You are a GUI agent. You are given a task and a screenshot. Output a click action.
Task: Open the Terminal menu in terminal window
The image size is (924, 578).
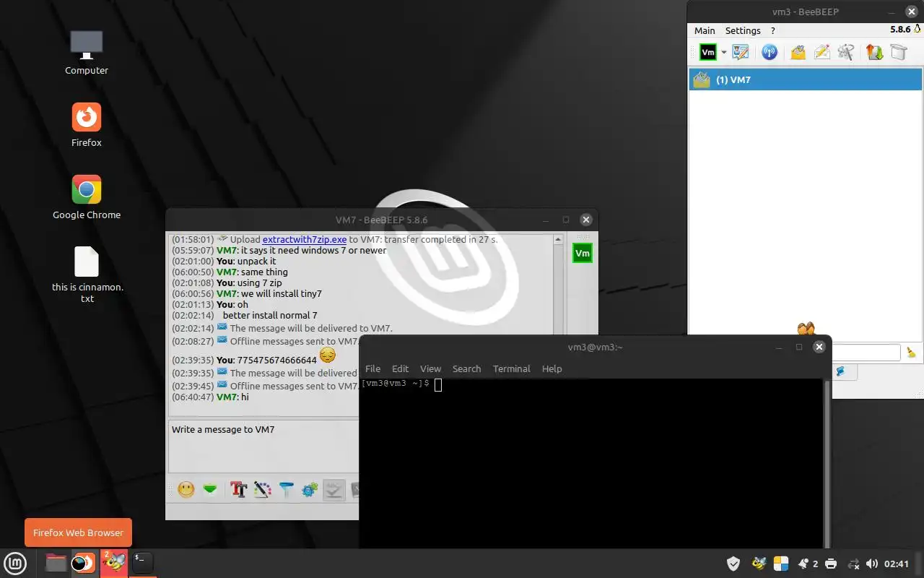point(512,368)
